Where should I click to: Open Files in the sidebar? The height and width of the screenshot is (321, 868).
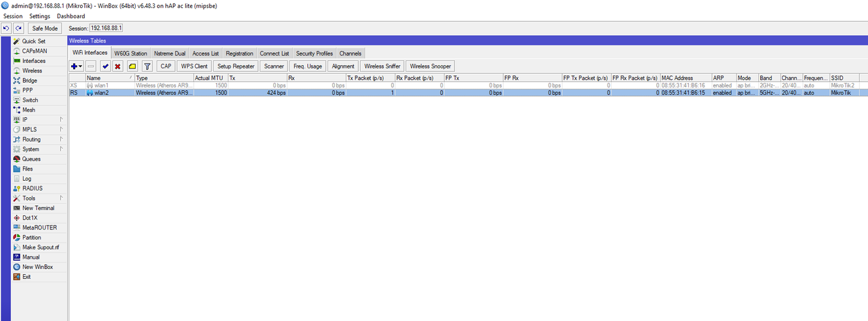[27, 169]
